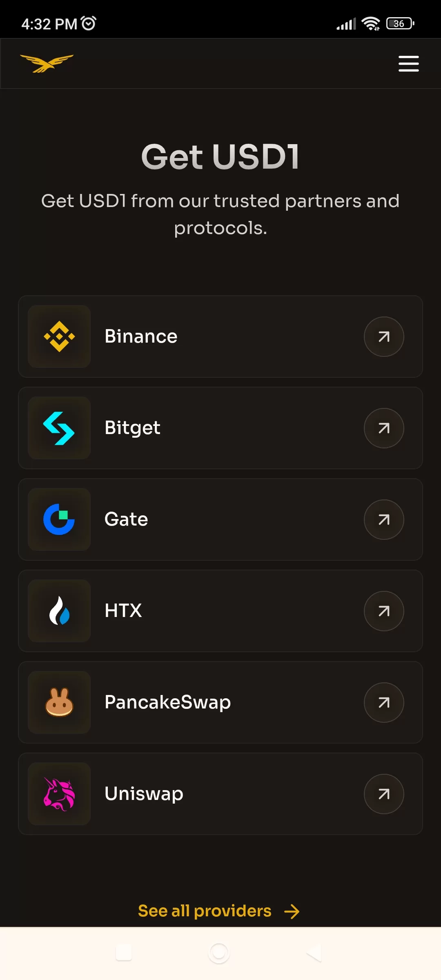Click the Gate logo icon
Screen dimensions: 441x980
click(x=59, y=519)
